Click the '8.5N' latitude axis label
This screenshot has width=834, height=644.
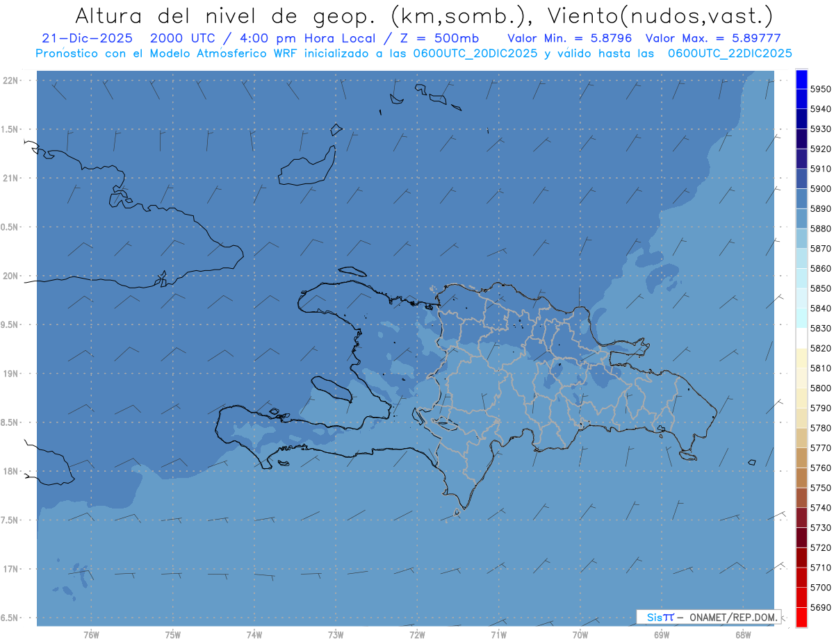[x=10, y=422]
